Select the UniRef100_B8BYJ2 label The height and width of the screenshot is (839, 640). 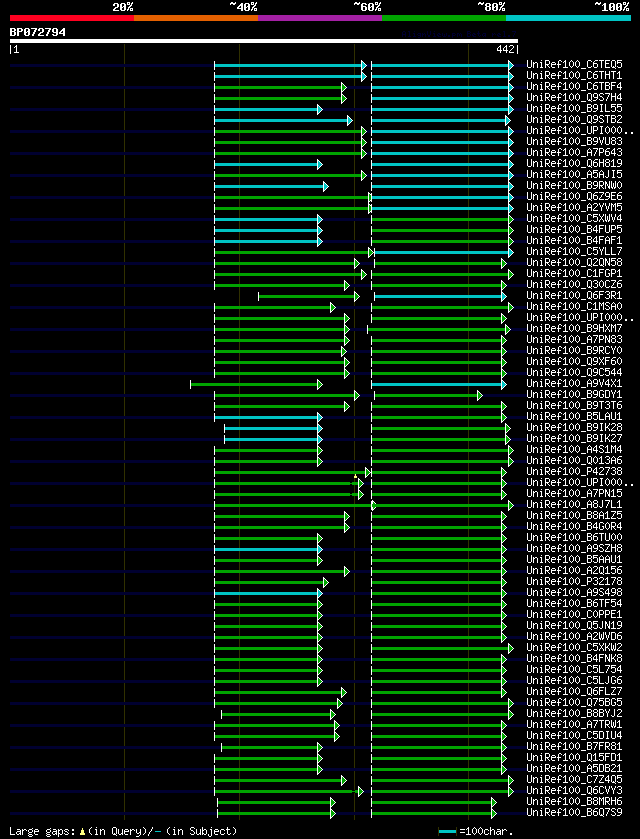574,712
